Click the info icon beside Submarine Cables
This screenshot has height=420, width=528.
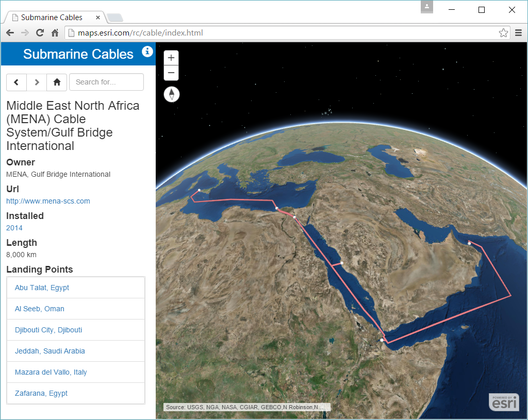pyautogui.click(x=147, y=52)
